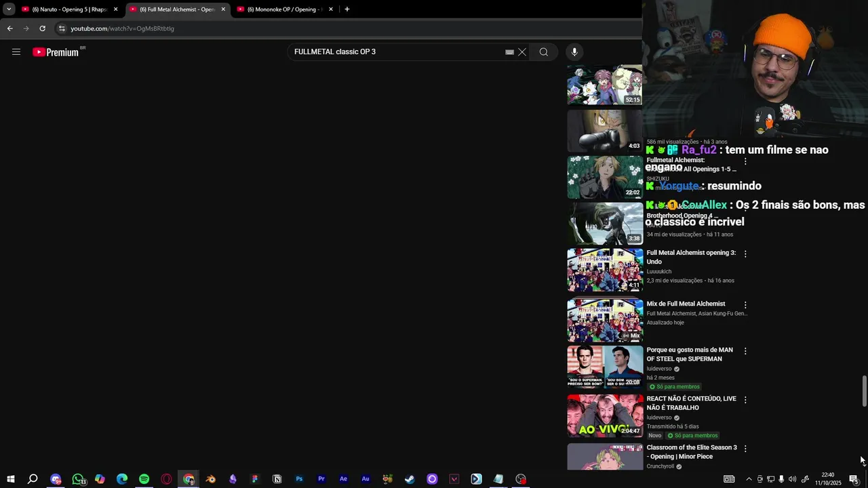Open the 3:38 Brotherhood Opening thumbnail

click(x=605, y=223)
